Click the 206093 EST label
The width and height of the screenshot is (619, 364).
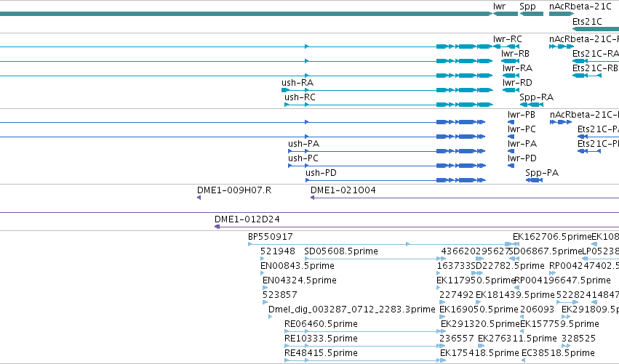[538, 310]
